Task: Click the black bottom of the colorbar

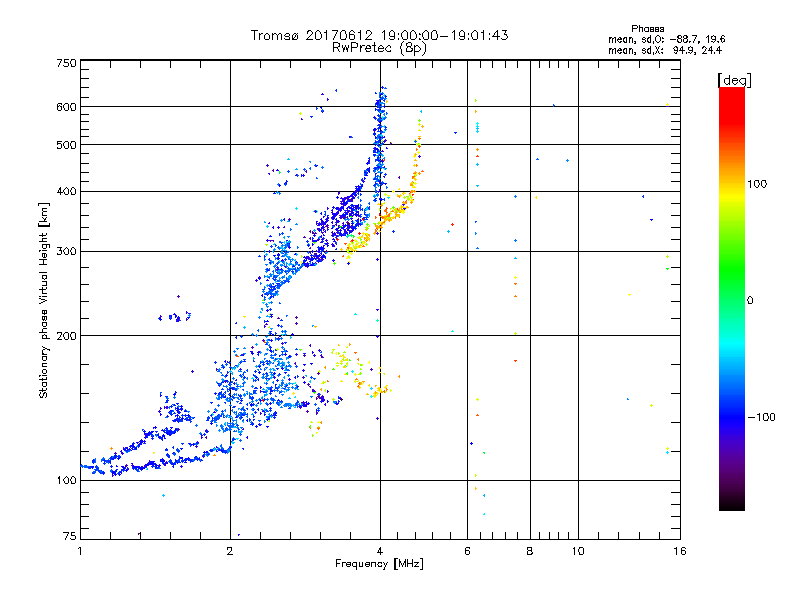Action: point(732,503)
